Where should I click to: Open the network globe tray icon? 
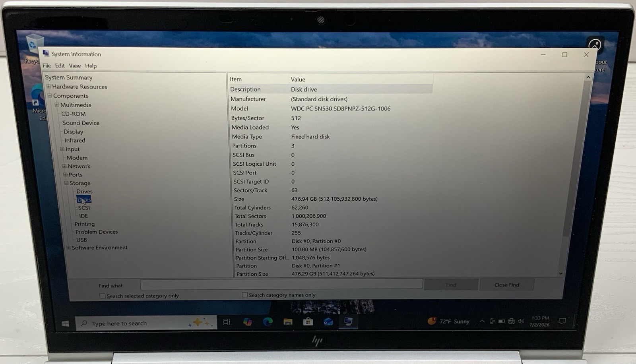point(511,321)
